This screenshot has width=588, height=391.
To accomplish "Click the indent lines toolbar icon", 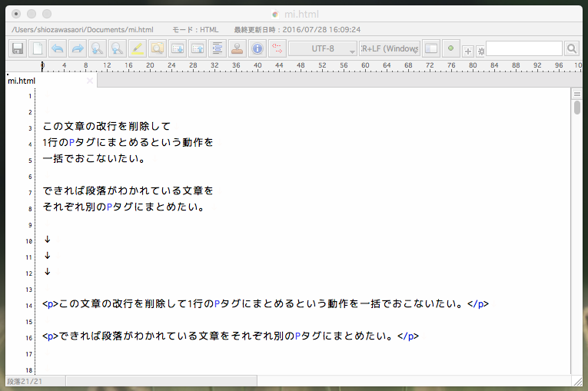I will point(217,48).
